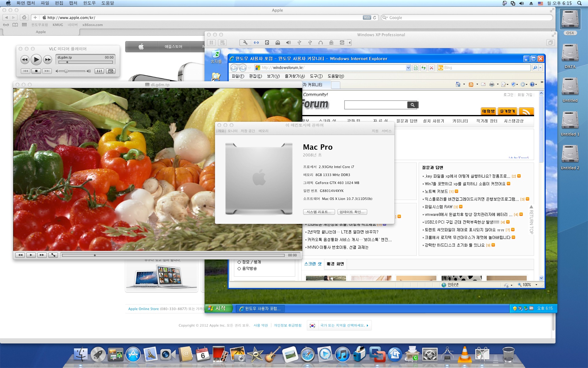The image size is (588, 368).
Task: Toggle VLC playlist button
Action: tap(111, 71)
